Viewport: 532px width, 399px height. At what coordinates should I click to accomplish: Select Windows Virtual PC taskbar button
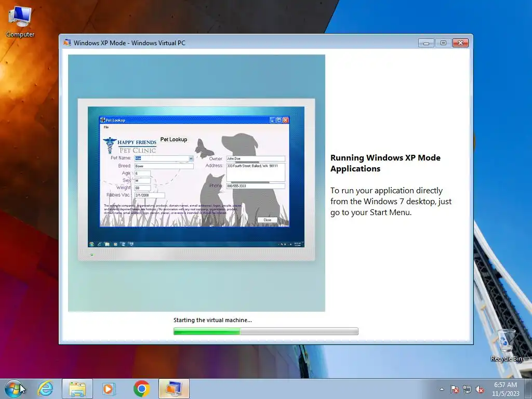tap(174, 389)
